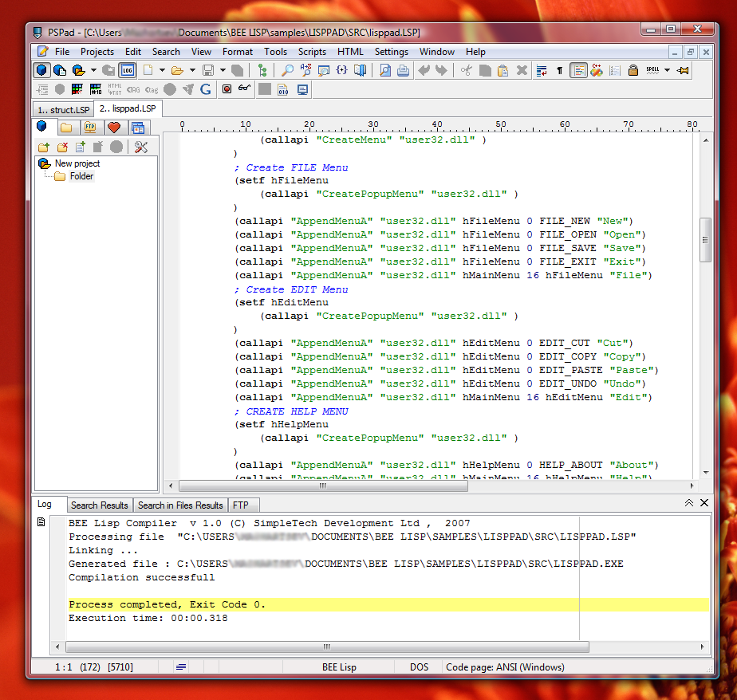Open the Scripts menu

click(x=312, y=52)
